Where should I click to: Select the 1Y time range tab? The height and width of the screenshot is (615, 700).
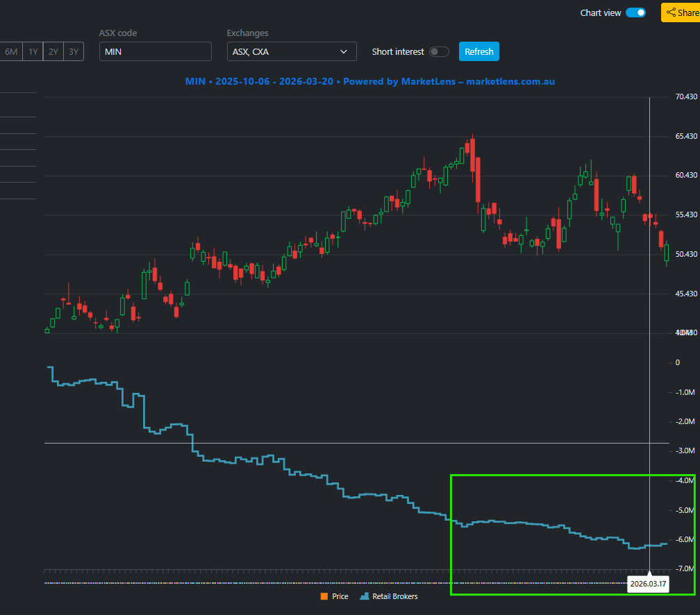33,52
